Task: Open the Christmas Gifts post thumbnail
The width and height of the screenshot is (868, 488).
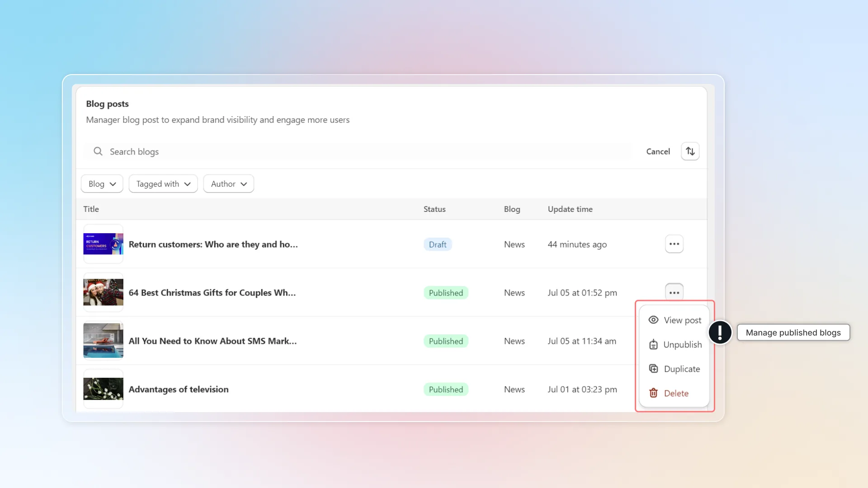Action: click(103, 292)
